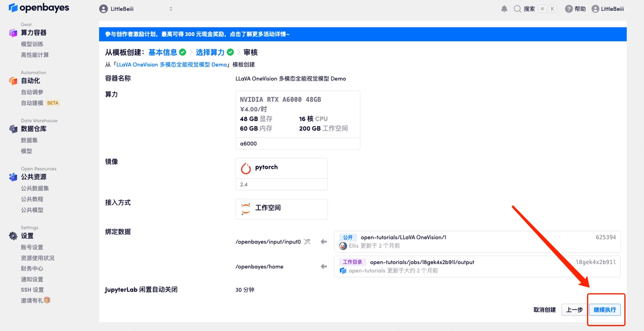Open 邀请有礼 in sidebar
644x331 pixels.
tap(35, 301)
